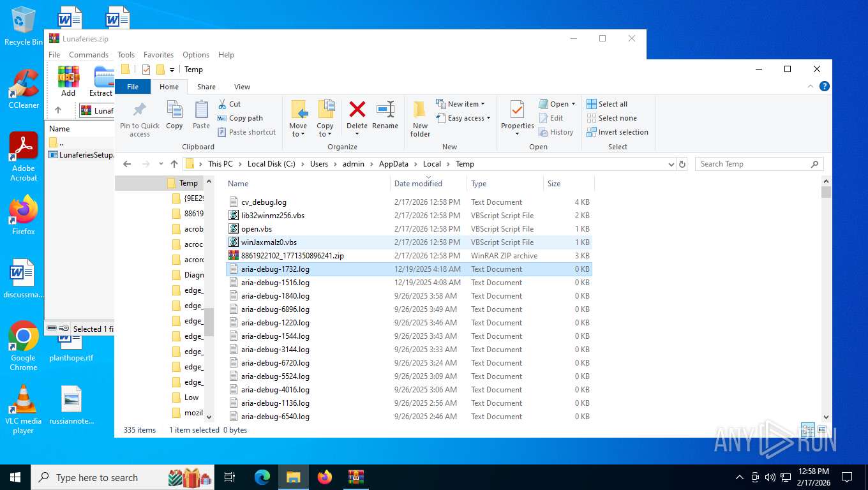Click the Search Temp input box

click(x=759, y=164)
